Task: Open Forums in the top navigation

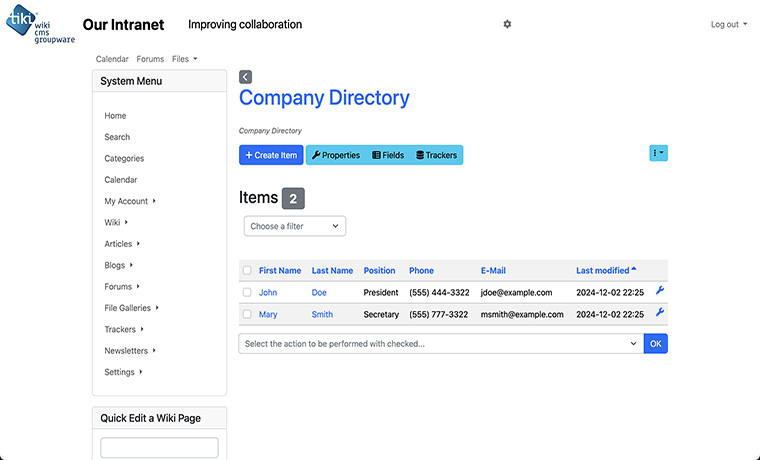Action: pyautogui.click(x=150, y=59)
